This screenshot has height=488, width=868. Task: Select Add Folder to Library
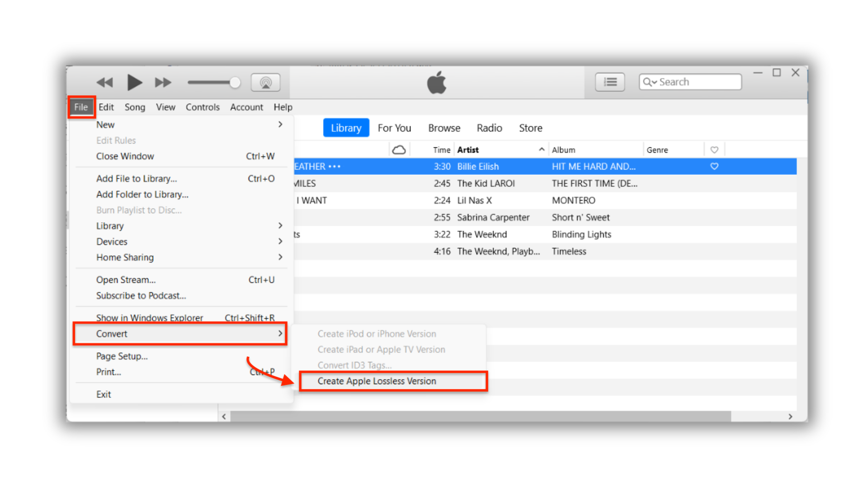[181, 194]
